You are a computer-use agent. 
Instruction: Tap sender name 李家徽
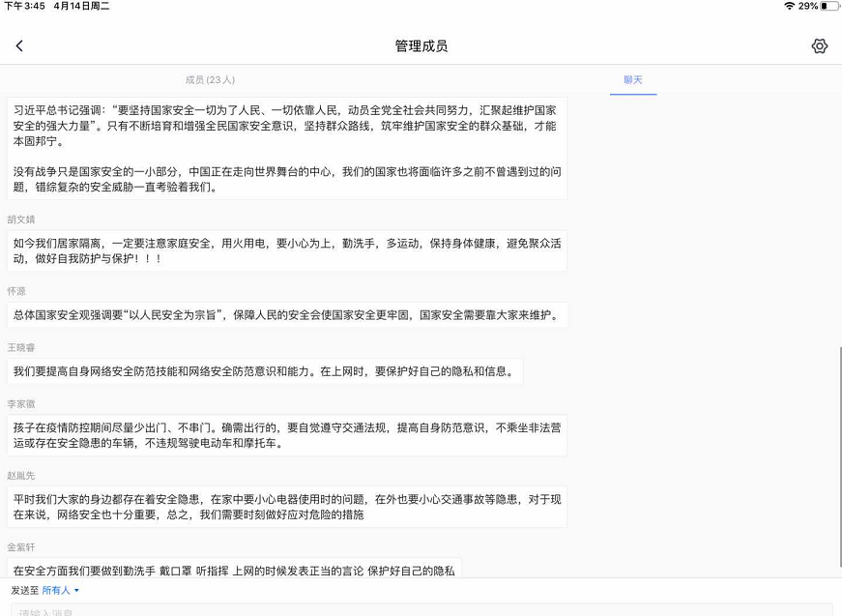coord(21,403)
